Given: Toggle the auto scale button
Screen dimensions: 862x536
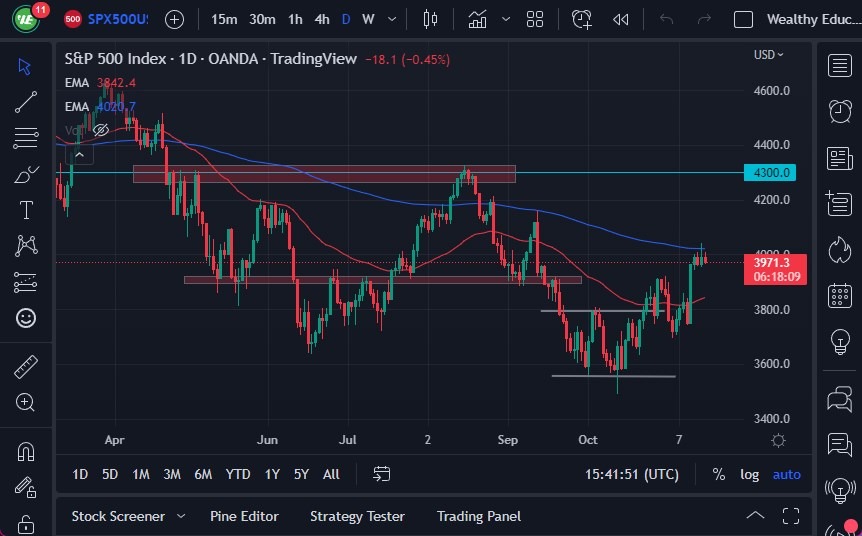Looking at the screenshot, I should coord(787,474).
